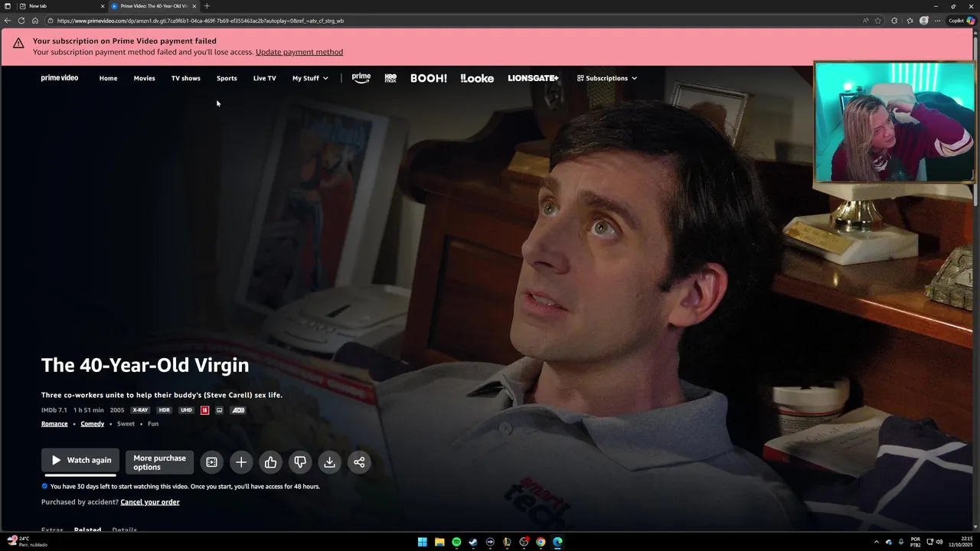980x551 pixels.
Task: Click the Watch trailer icon button
Action: pos(212,461)
